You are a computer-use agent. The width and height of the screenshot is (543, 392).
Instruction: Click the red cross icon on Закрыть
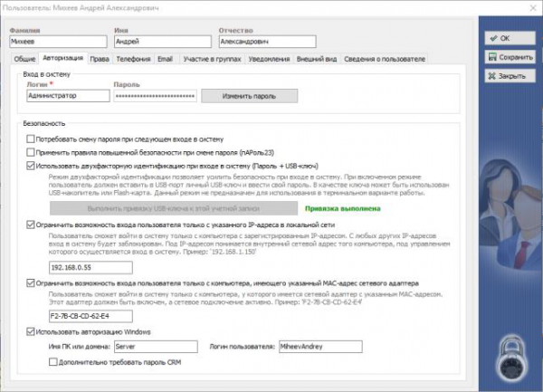coord(491,76)
